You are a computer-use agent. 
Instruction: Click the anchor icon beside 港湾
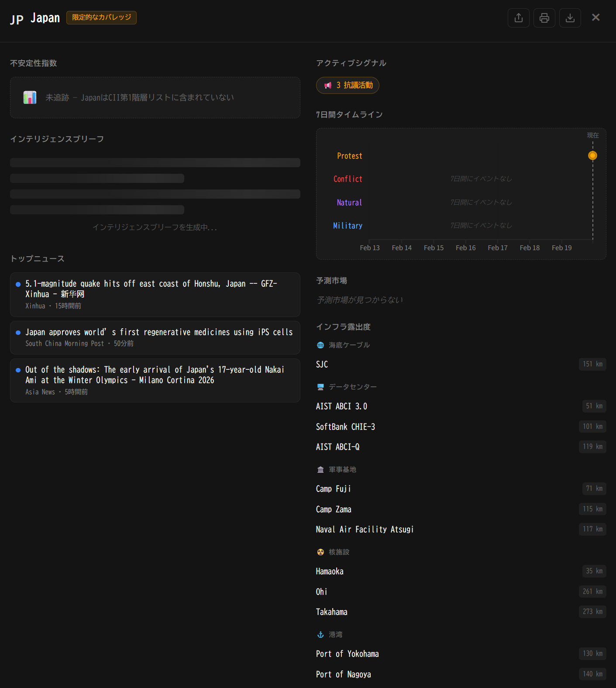320,635
